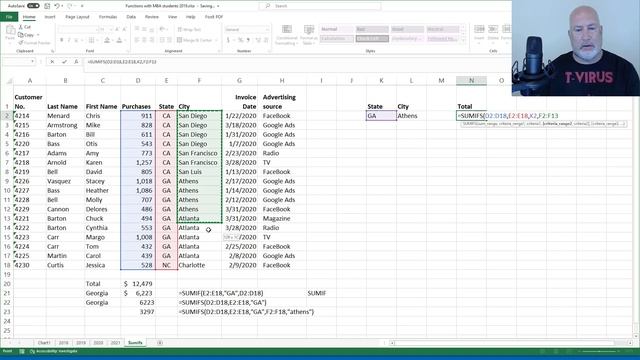This screenshot has height=360, width=640.
Task: Open the Conditional Formatting dropdown
Action: (287, 35)
